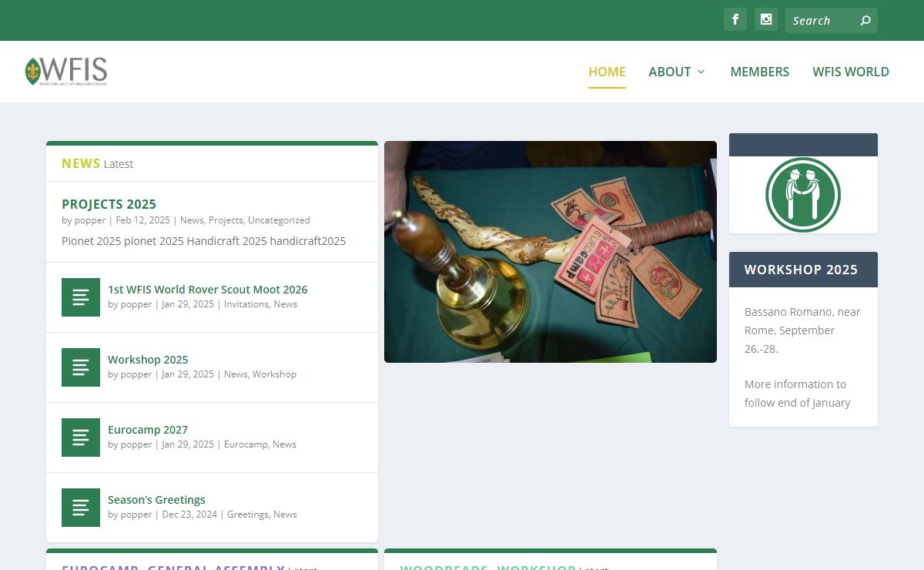Image resolution: width=924 pixels, height=570 pixels.
Task: Click post icon beside Workshop 2025
Action: tap(81, 367)
